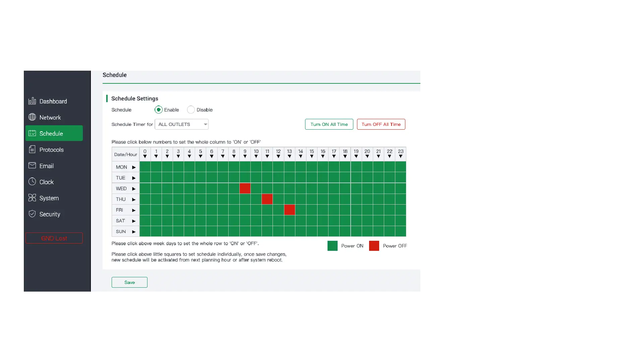This screenshot has height=362, width=644.
Task: Click the red Power OFF legend swatch
Action: point(374,246)
